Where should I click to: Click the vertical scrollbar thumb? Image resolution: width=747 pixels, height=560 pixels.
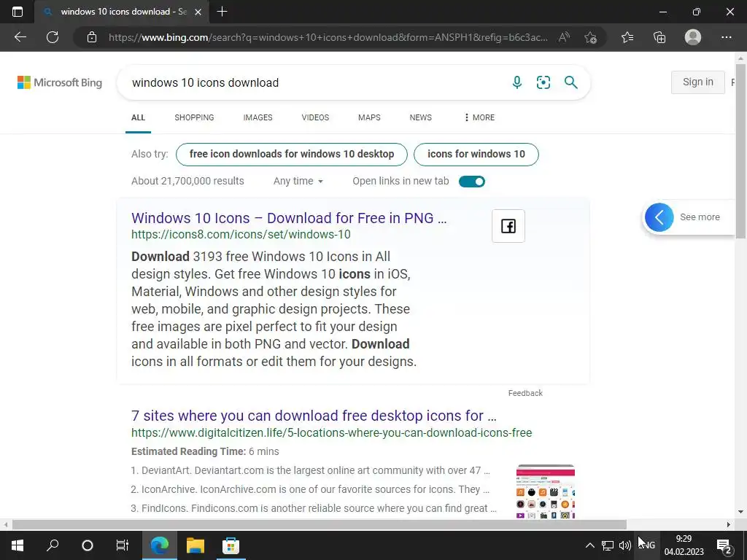[741, 152]
